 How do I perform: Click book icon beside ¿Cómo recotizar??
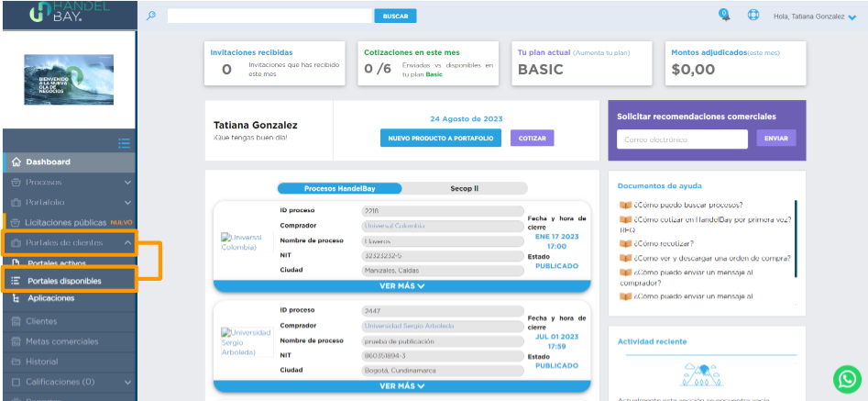(x=625, y=244)
